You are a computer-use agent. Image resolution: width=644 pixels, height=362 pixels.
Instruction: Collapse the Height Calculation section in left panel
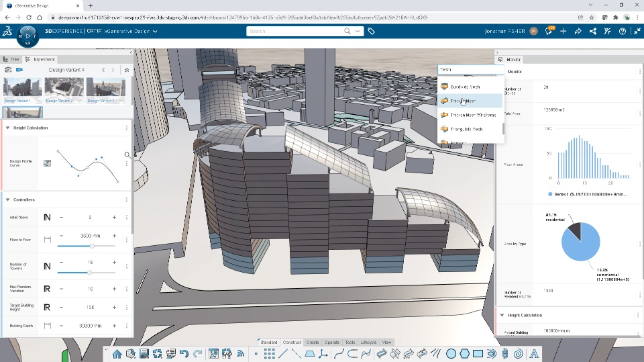click(x=8, y=128)
